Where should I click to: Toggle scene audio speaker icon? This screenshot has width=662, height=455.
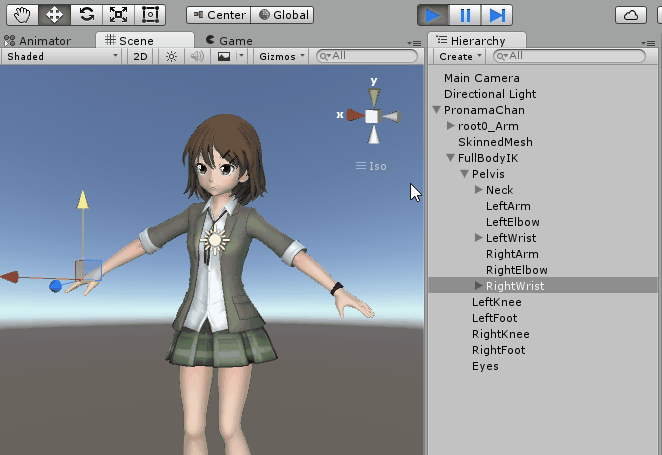[197, 57]
